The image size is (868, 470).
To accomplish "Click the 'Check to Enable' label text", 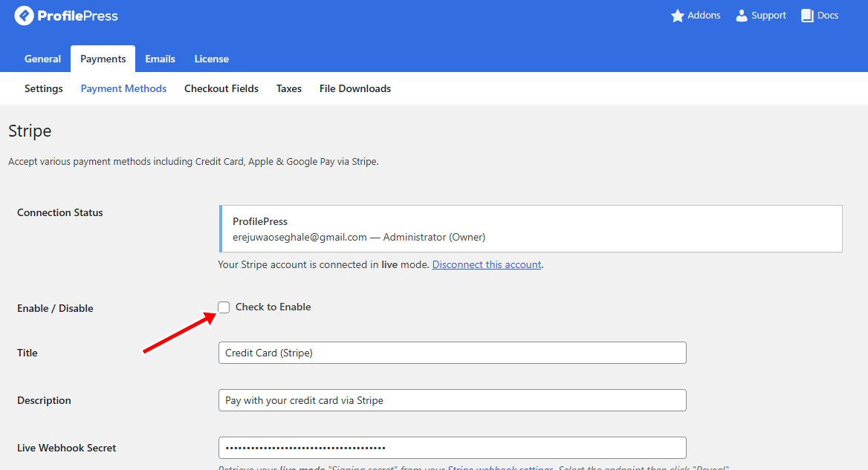I will (x=273, y=307).
